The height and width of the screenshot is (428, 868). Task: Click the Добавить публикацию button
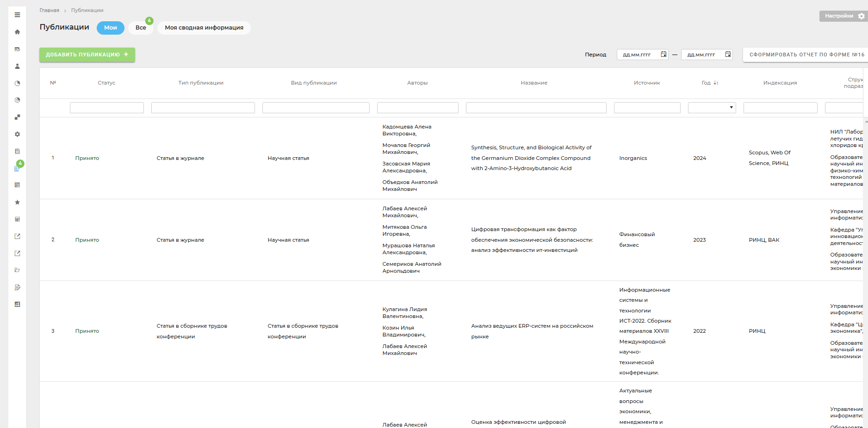click(87, 55)
